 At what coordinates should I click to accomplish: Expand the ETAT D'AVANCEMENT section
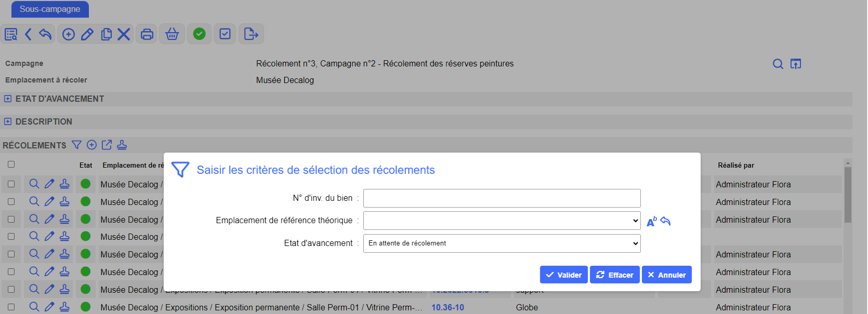point(8,99)
